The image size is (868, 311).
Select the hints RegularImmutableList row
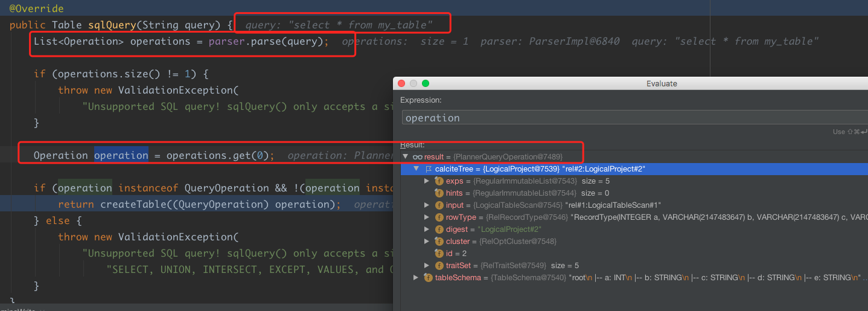tap(634, 193)
